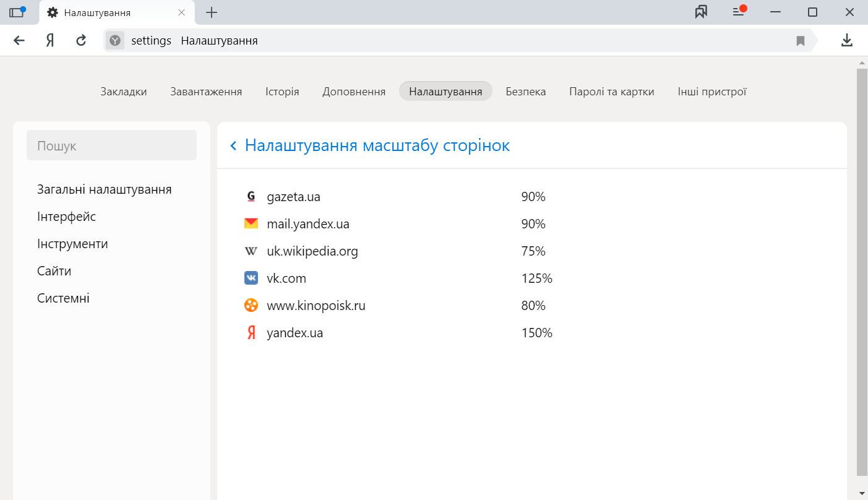Screen dimensions: 868x500
Task: Close the Налаштування browser tab
Action: coord(181,12)
